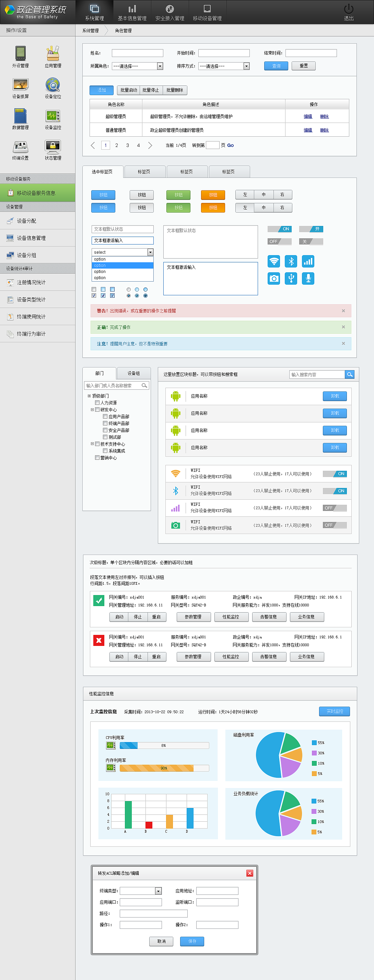374x980 pixels.
Task: Click the CPU利用率 chip icon
Action: point(111,745)
